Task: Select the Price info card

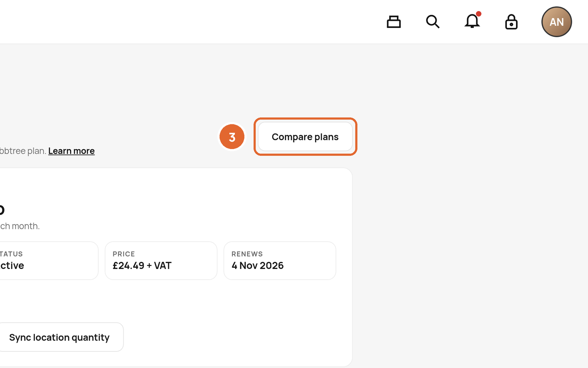Action: click(161, 261)
